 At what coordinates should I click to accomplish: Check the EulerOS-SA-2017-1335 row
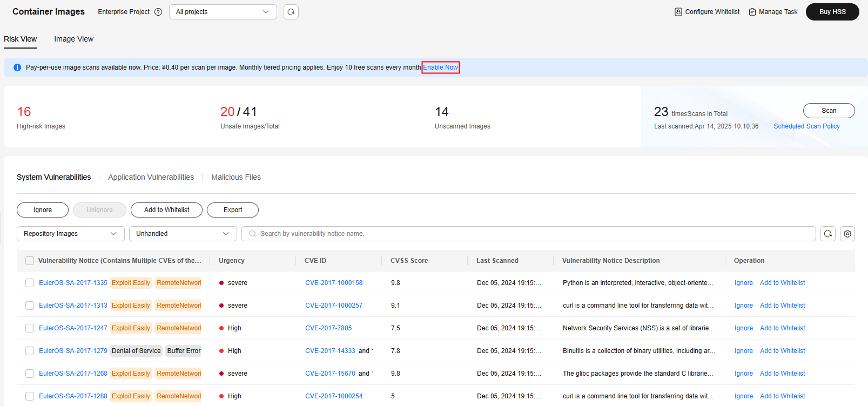(x=30, y=283)
